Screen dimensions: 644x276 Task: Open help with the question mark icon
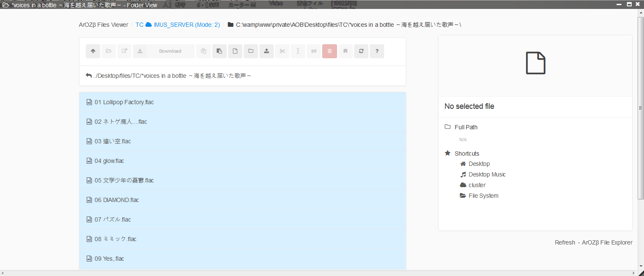[377, 51]
